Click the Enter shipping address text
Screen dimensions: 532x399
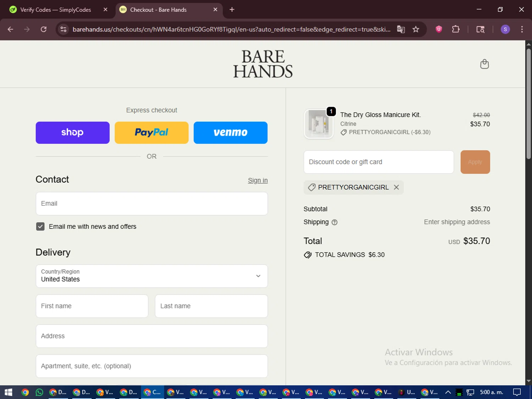[x=457, y=222]
